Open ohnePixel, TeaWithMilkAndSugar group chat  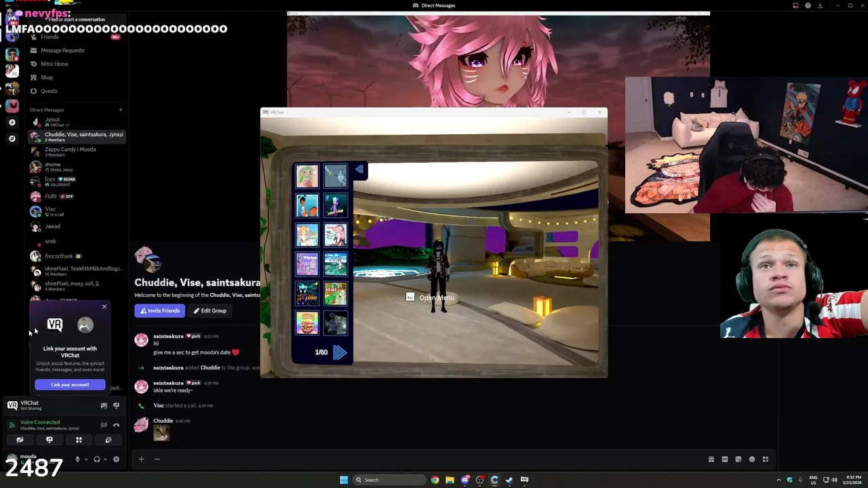[x=77, y=271]
